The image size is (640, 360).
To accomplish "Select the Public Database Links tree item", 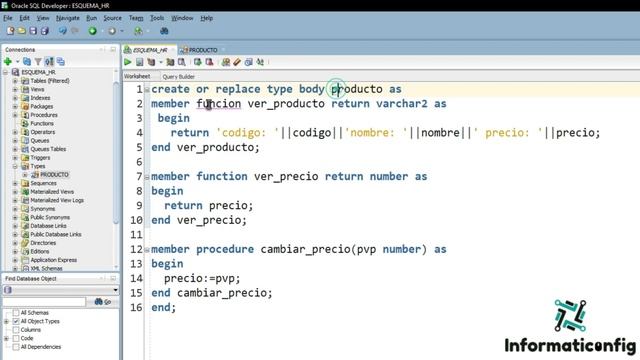I will [x=56, y=234].
